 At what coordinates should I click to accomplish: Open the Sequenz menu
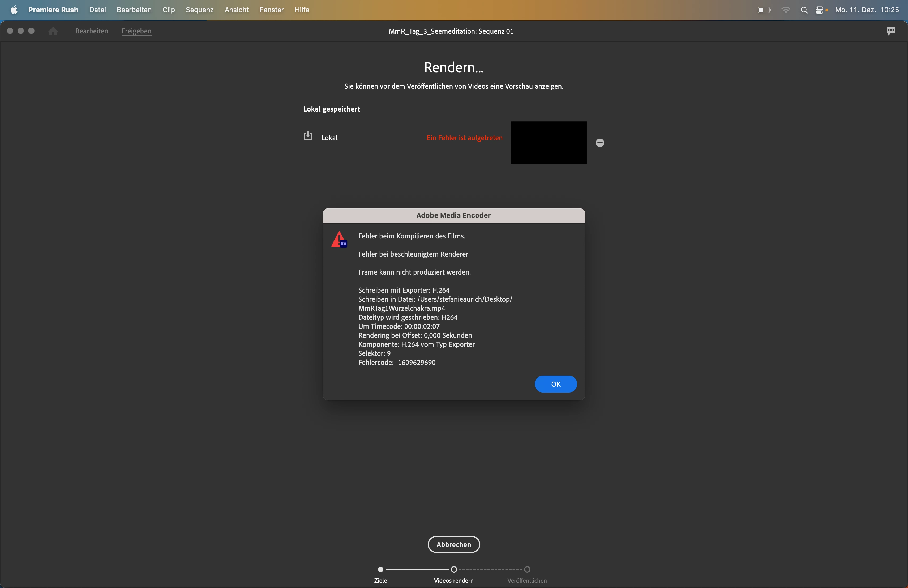coord(200,10)
